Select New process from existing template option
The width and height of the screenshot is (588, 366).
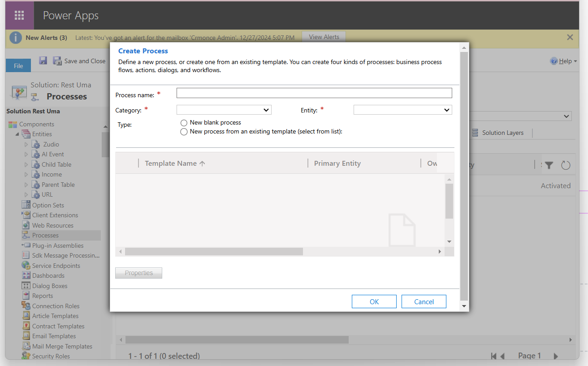(184, 132)
